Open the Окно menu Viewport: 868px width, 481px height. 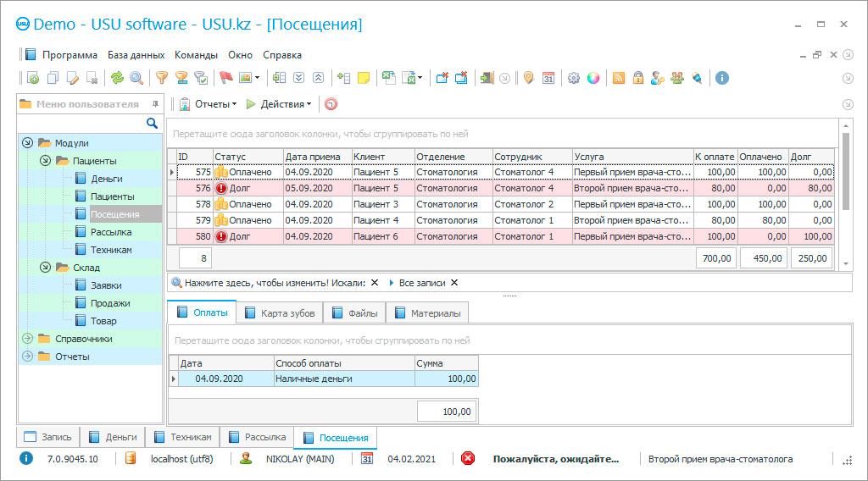240,55
